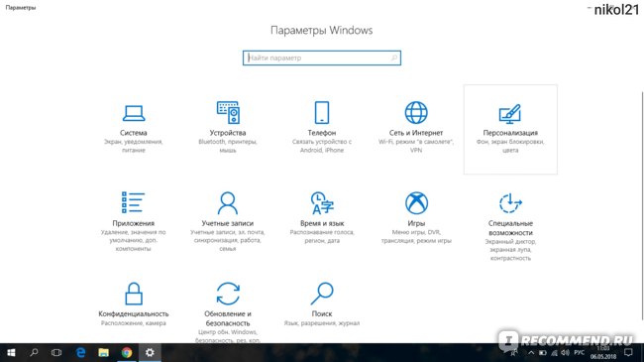Open the Телефон phone icon
Screen dimensions: 644x362
[x=322, y=112]
